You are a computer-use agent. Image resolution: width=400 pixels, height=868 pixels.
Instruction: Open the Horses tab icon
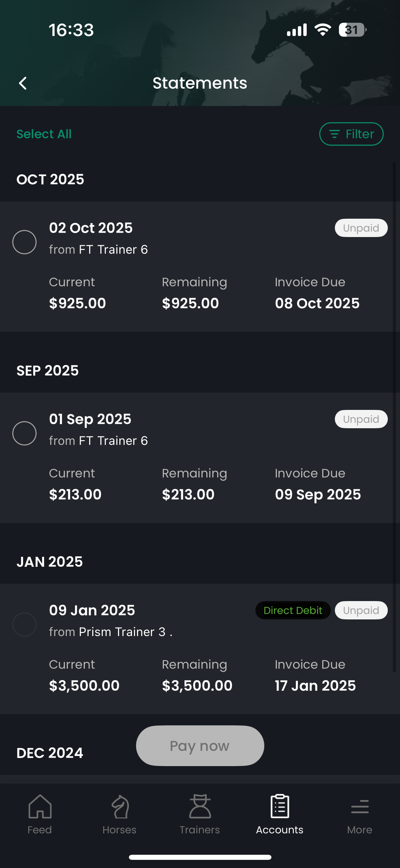point(119,807)
